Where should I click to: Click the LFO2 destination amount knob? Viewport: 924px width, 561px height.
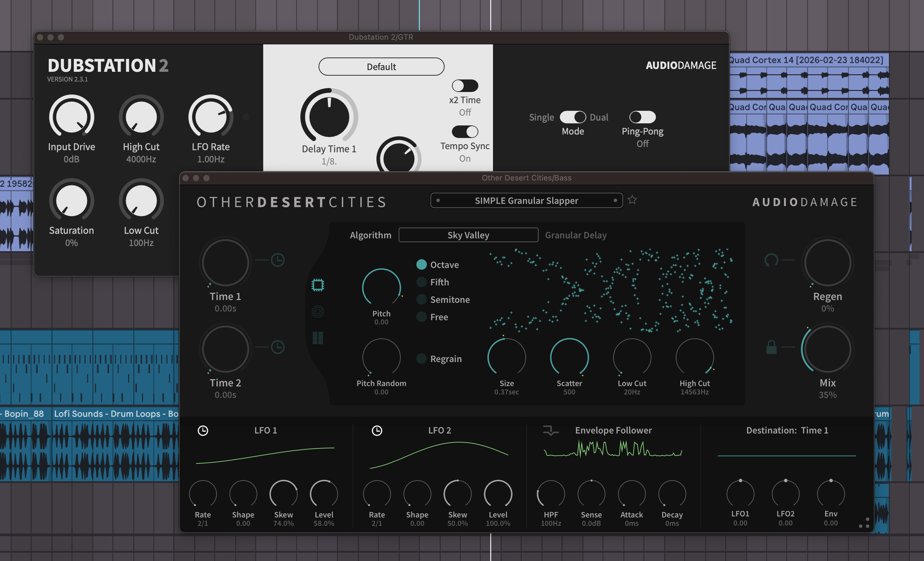point(785,493)
